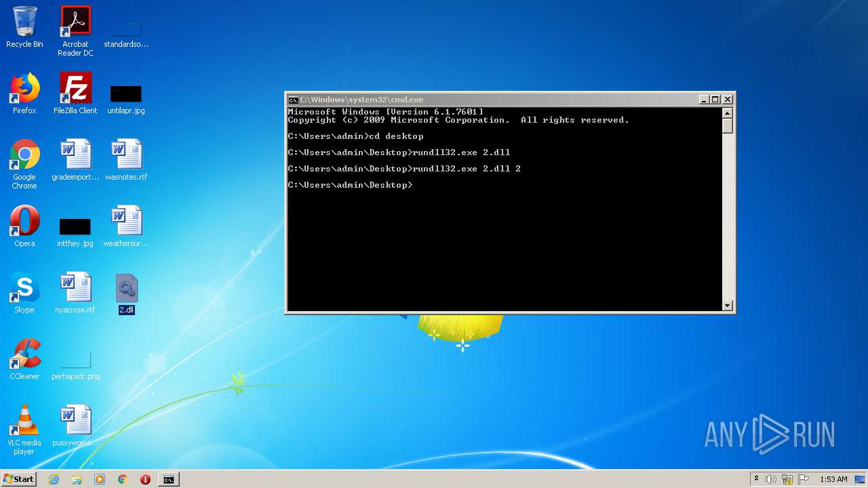Image resolution: width=868 pixels, height=488 pixels.
Task: Open the 1:53 AM clock
Action: 833,479
